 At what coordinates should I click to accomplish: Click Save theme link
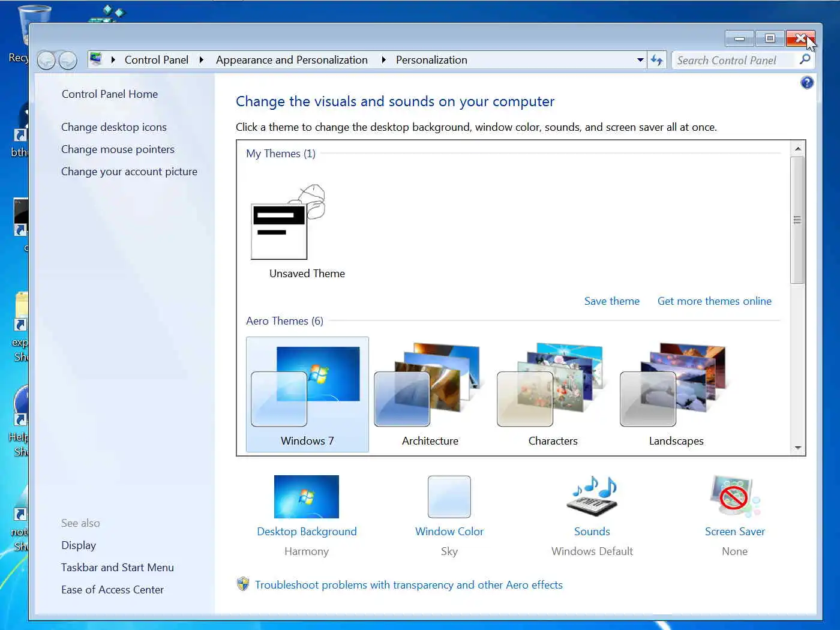[x=612, y=301]
